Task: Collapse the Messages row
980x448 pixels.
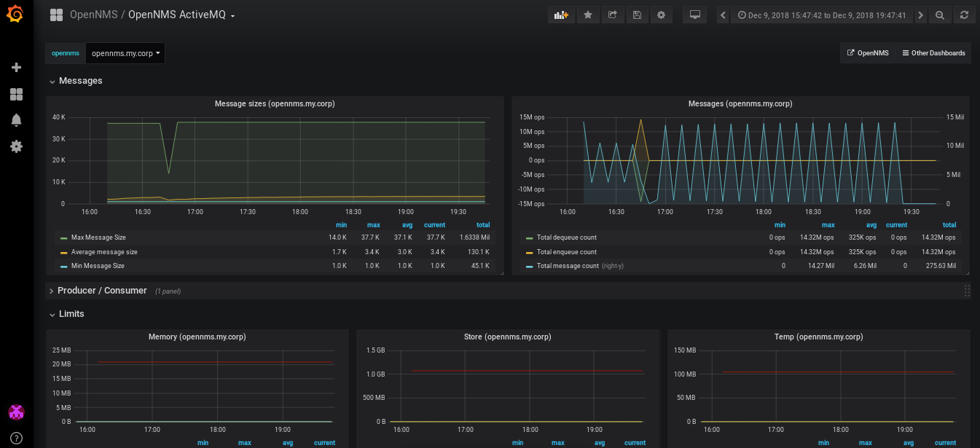Action: tap(80, 81)
